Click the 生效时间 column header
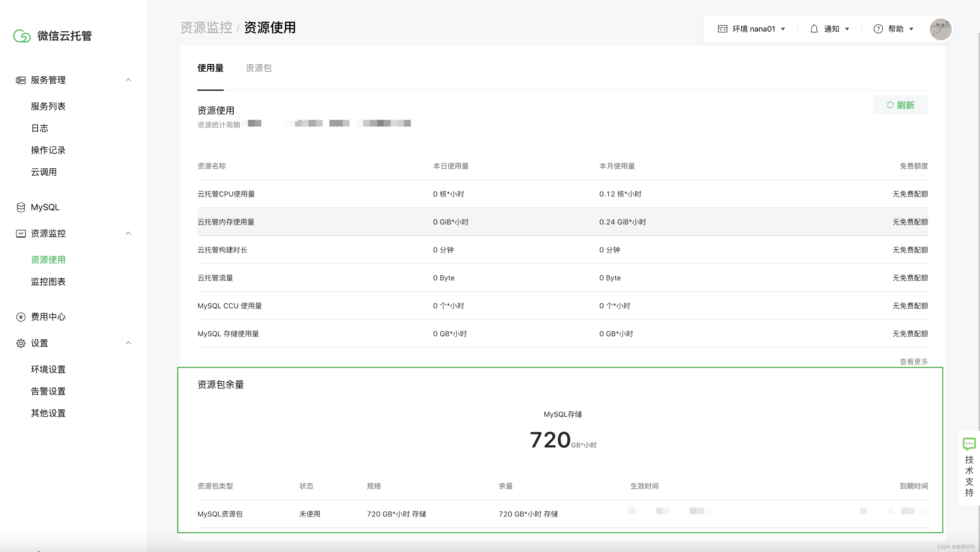Screen dimensions: 980x552 point(644,486)
